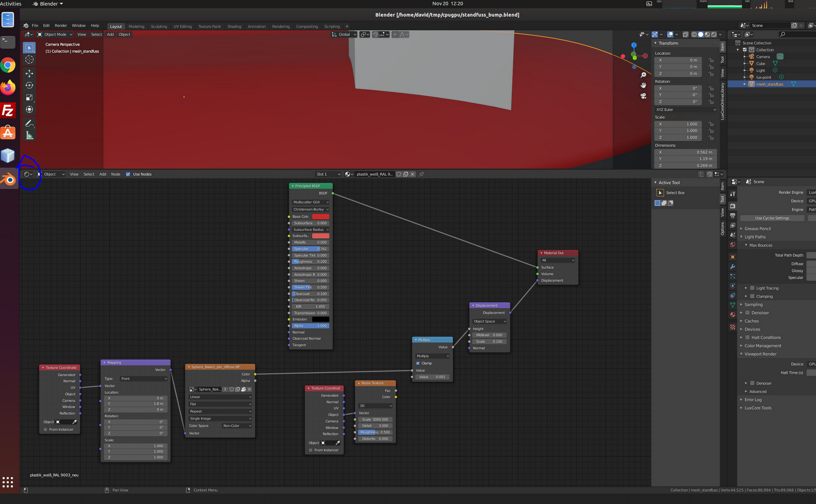
Task: Expand the Color Management panel
Action: click(762, 346)
